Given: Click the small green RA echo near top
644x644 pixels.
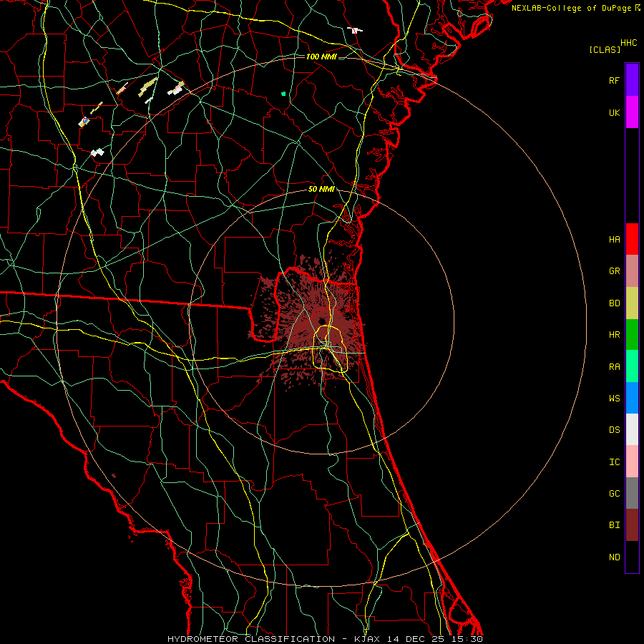Looking at the screenshot, I should [283, 94].
